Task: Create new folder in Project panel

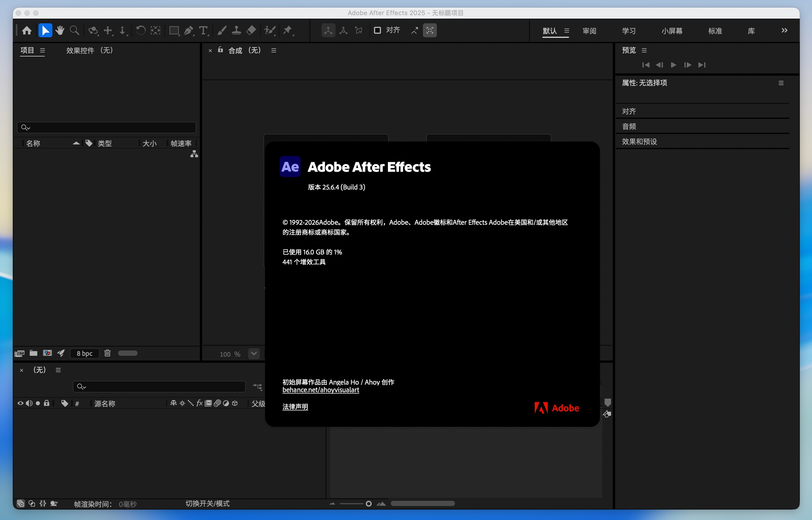Action: 33,353
